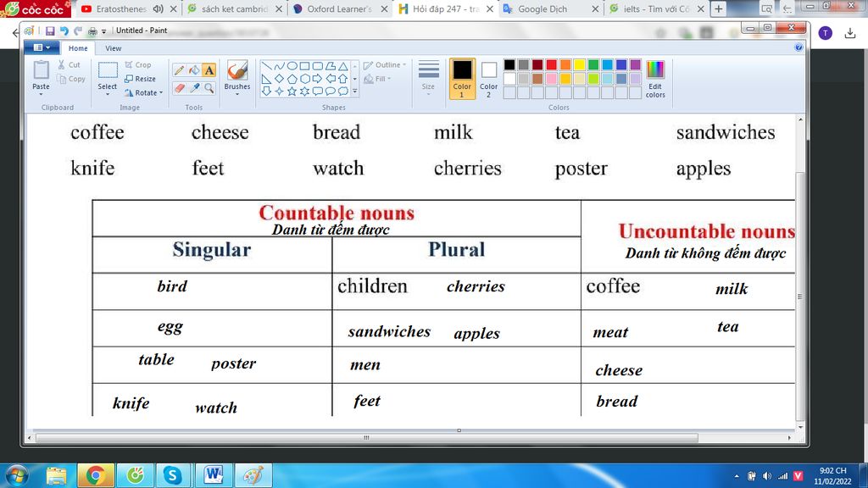868x488 pixels.
Task: Choose the Magnifier tool
Action: click(209, 88)
